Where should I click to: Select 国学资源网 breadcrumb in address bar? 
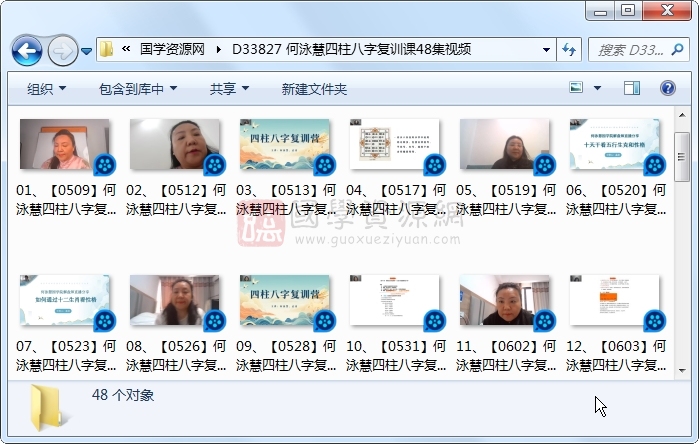172,49
